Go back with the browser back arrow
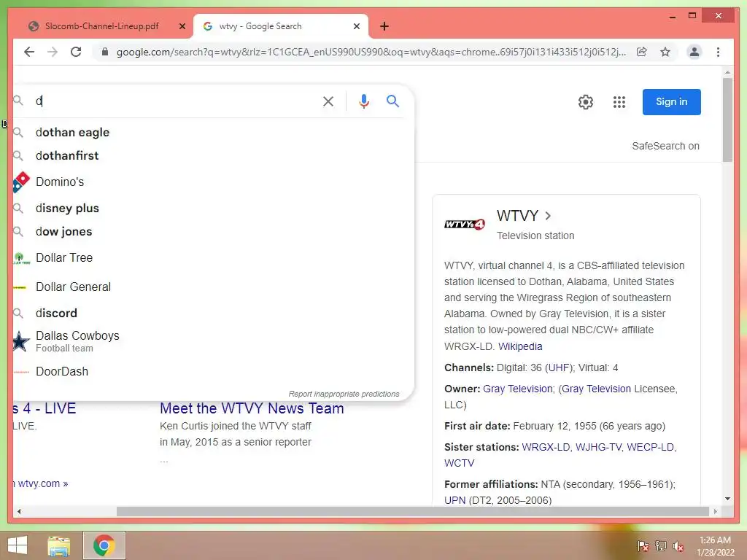This screenshot has width=747, height=560. click(29, 52)
